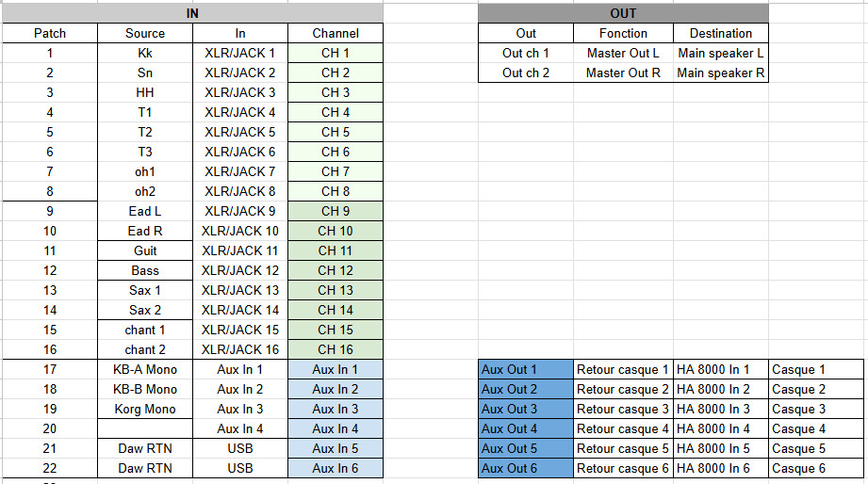Select the Fonction column header cell
This screenshot has width=868, height=484.
pos(623,33)
